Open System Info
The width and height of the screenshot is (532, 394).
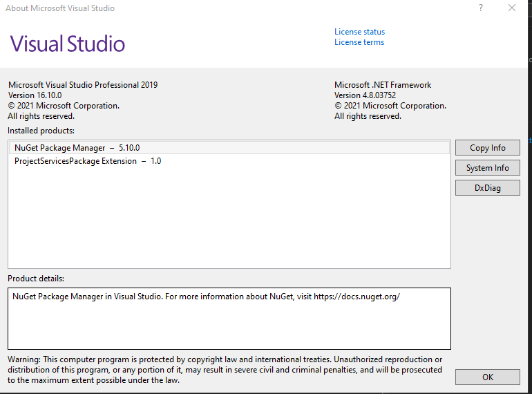[487, 168]
